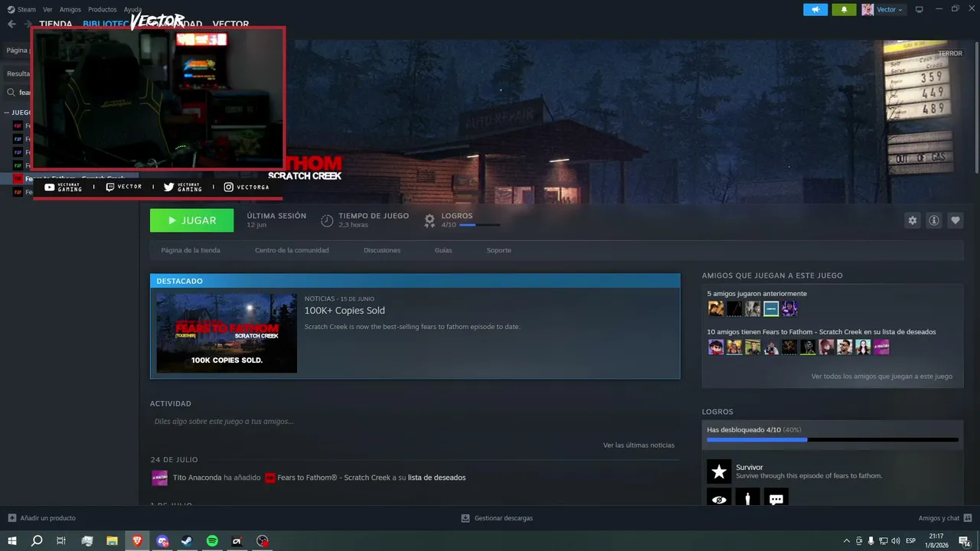Open the achievements gear icon beside Logros
Image resolution: width=980 pixels, height=551 pixels.
(x=430, y=220)
